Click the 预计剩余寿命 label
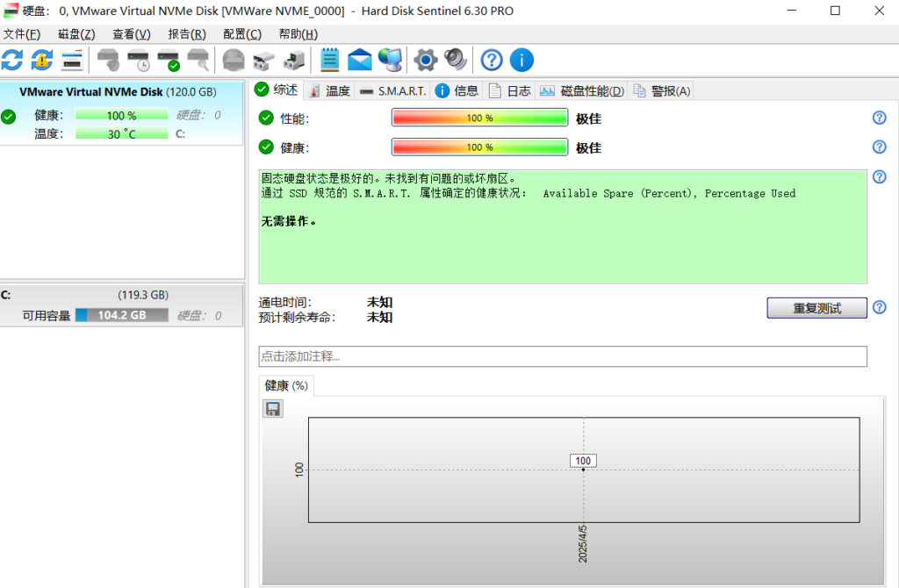This screenshot has height=588, width=899. [x=297, y=317]
